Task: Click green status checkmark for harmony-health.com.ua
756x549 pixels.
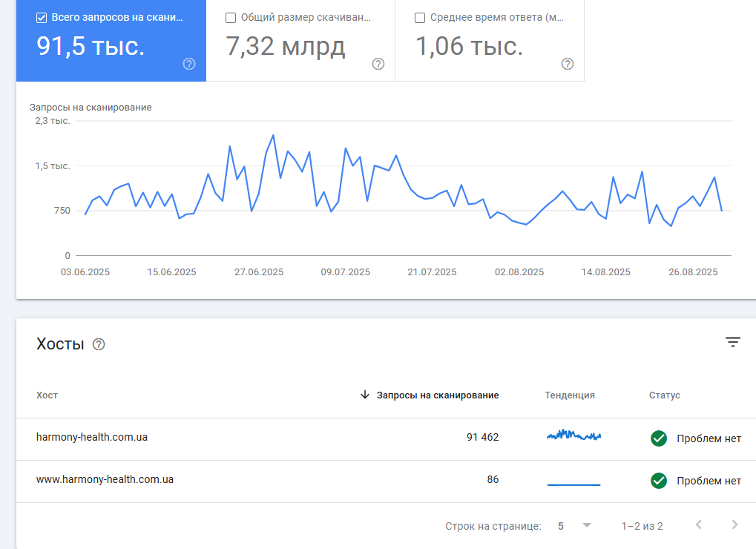Action: point(659,438)
